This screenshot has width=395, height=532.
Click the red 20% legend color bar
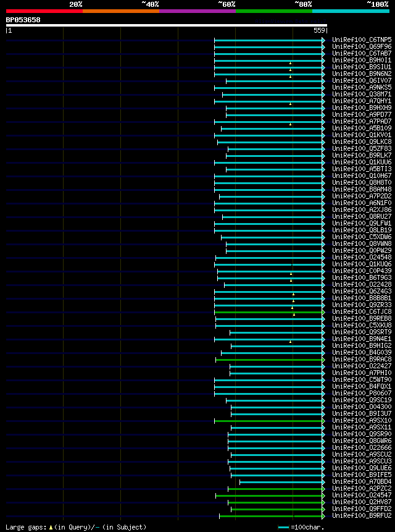44,11
